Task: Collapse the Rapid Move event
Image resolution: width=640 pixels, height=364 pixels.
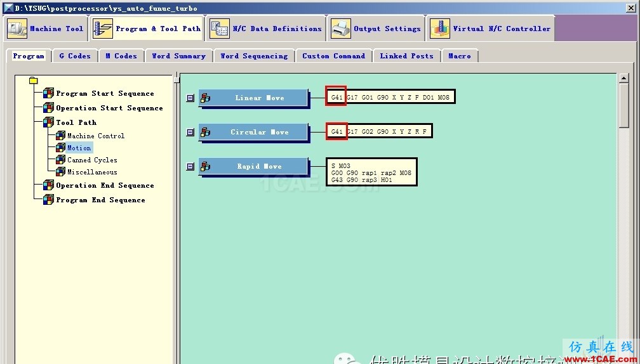Action: pyautogui.click(x=190, y=166)
